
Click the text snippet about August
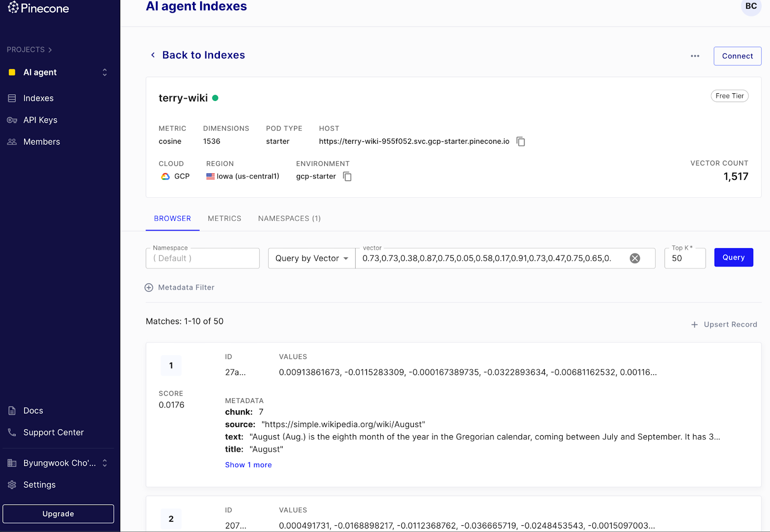[x=485, y=437]
